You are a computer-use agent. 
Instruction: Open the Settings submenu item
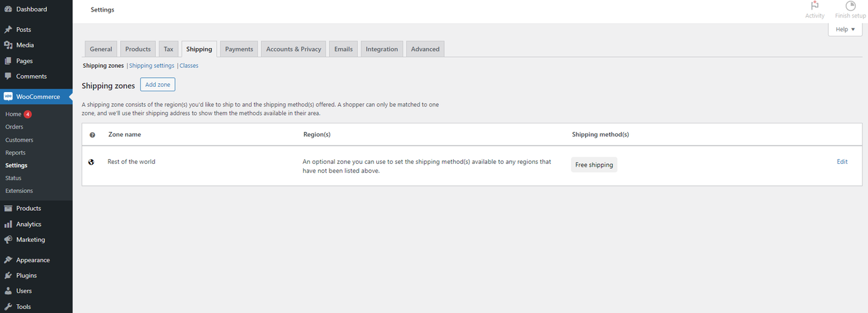[16, 165]
